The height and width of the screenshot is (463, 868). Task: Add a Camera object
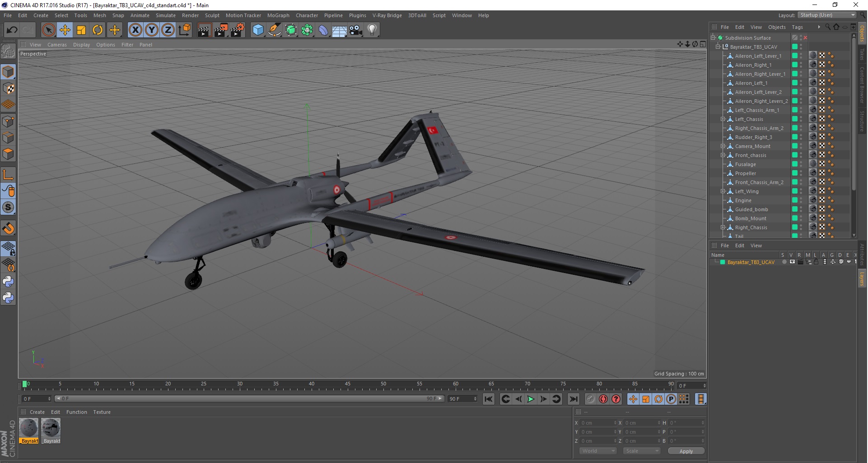point(356,30)
